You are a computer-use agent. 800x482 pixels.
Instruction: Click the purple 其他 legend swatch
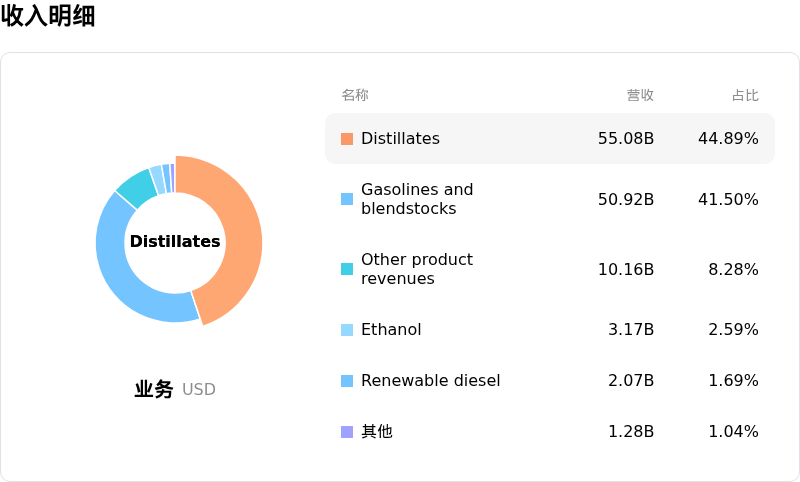(x=347, y=432)
